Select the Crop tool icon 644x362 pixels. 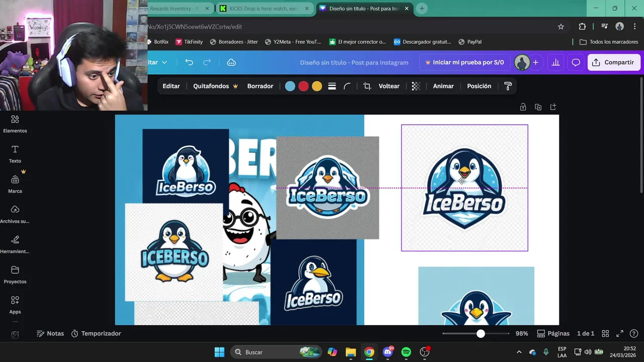(x=367, y=86)
